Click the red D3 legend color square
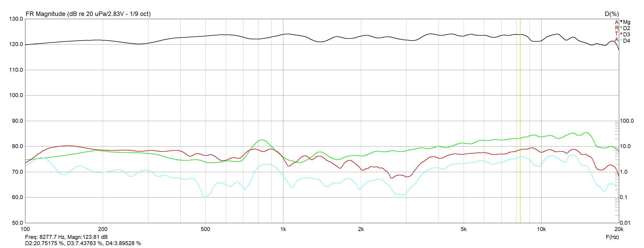This screenshot has width=644, height=248. coord(621,33)
